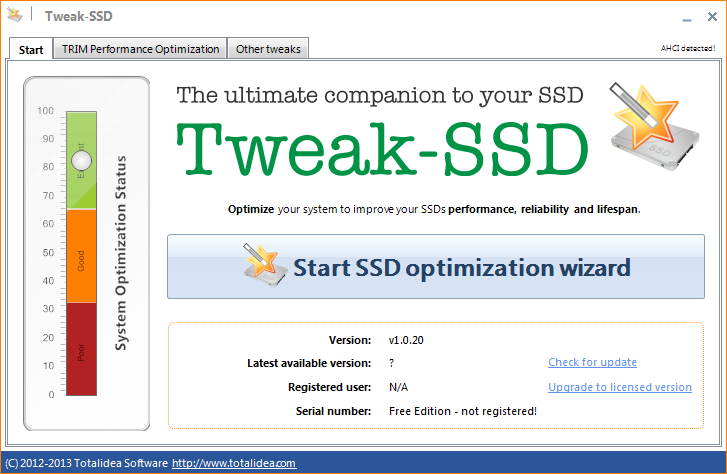The width and height of the screenshot is (727, 474).
Task: Click the large green Tweak-SSD heading
Action: (x=383, y=149)
